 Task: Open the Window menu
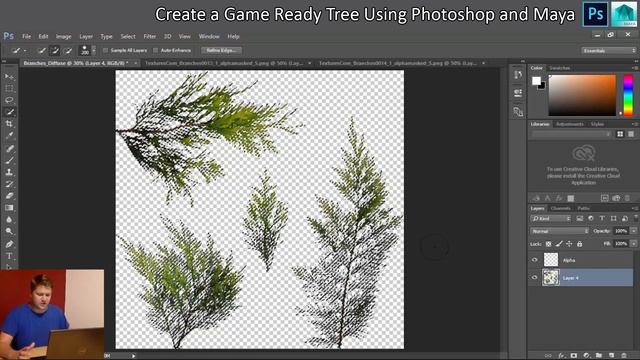[x=209, y=36]
